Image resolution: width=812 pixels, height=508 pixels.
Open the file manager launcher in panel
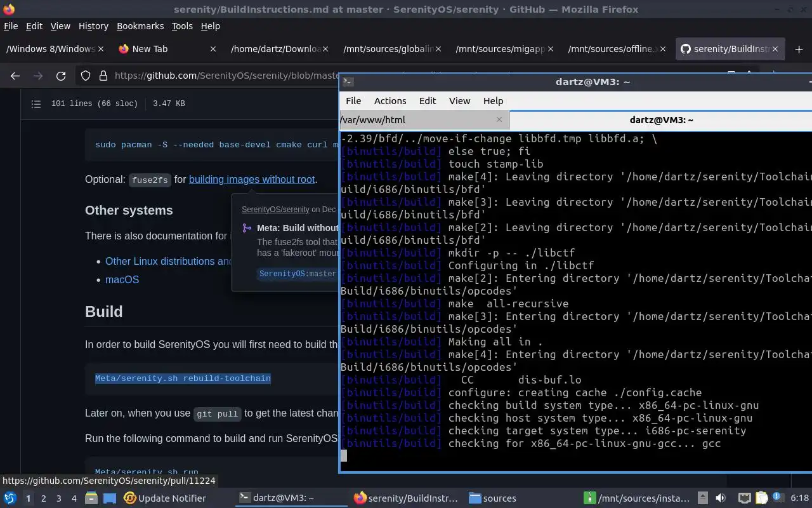pyautogui.click(x=91, y=498)
